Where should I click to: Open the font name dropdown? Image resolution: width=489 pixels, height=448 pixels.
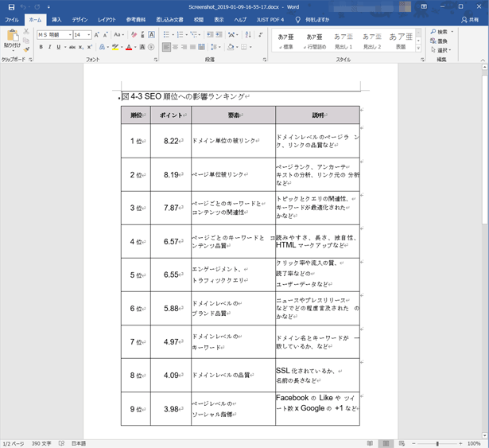(x=70, y=35)
